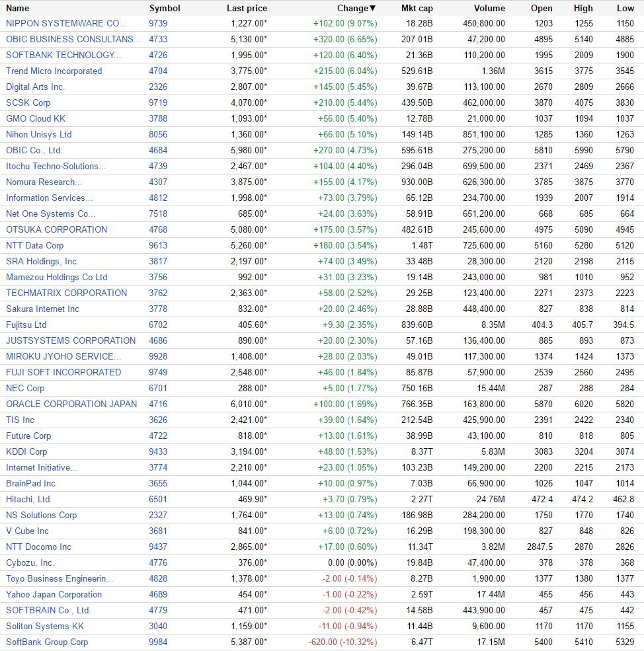This screenshot has width=644, height=651.
Task: Open Trend Micro Incorporated link
Action: click(x=54, y=71)
